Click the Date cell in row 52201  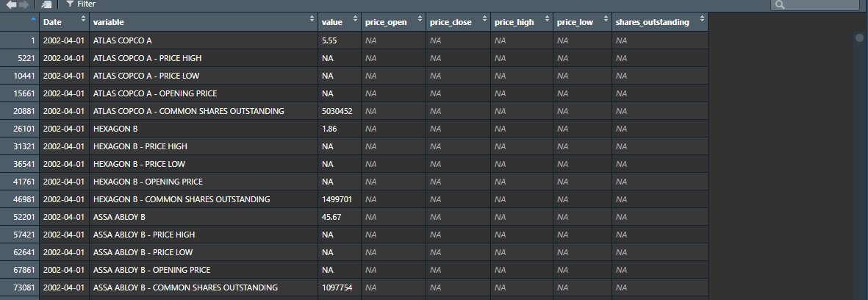[64, 217]
